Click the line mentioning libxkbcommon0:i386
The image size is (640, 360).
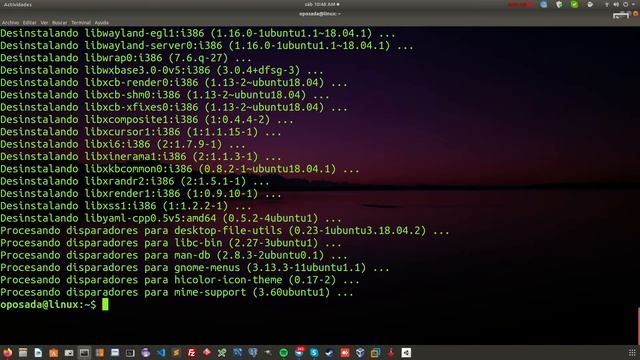(180, 169)
